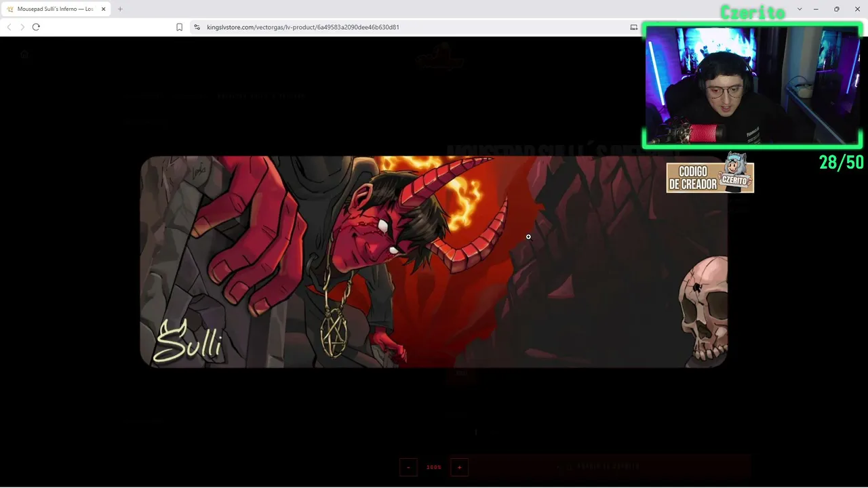
Task: Close the Mousepad Sulli's Inferno tab
Action: 103,9
